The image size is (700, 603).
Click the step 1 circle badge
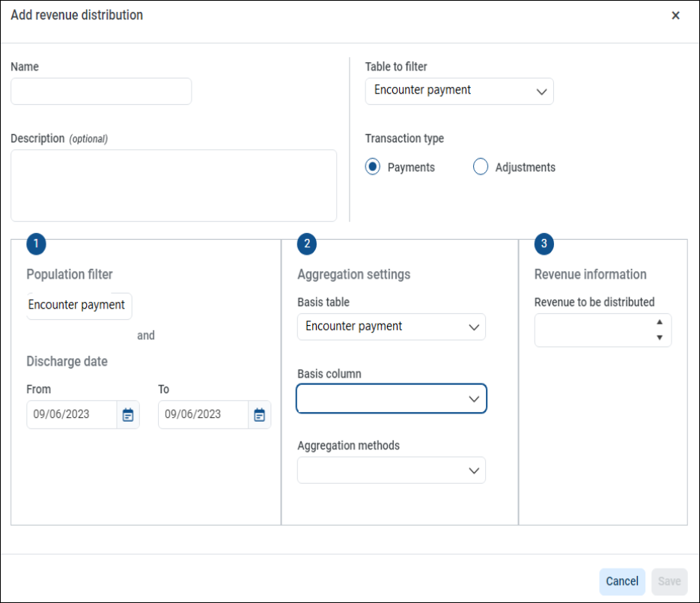click(36, 244)
